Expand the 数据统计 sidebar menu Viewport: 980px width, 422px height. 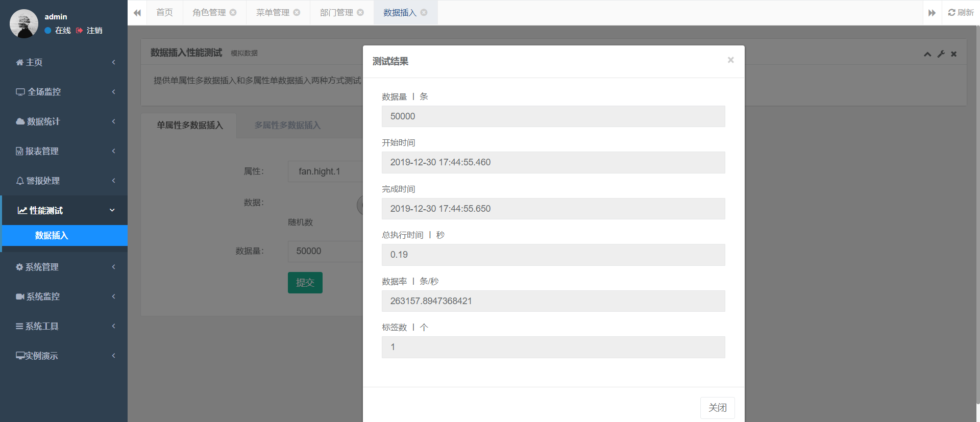pyautogui.click(x=64, y=121)
